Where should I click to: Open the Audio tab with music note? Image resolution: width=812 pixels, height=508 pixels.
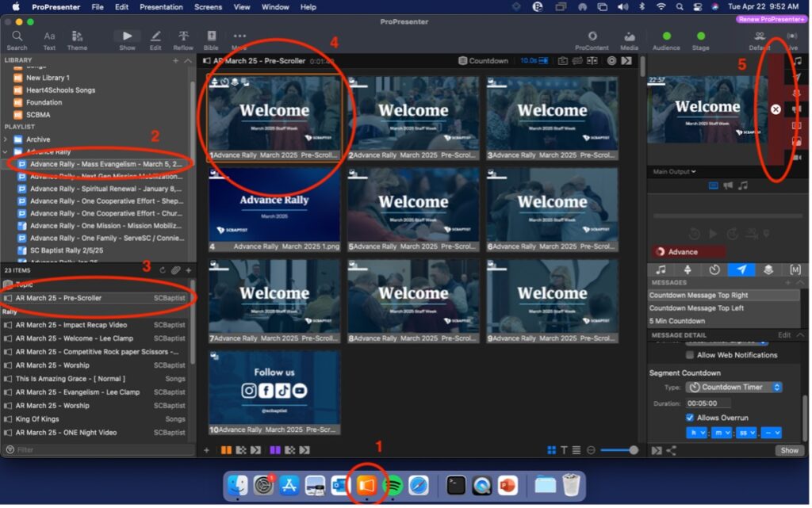click(x=661, y=269)
